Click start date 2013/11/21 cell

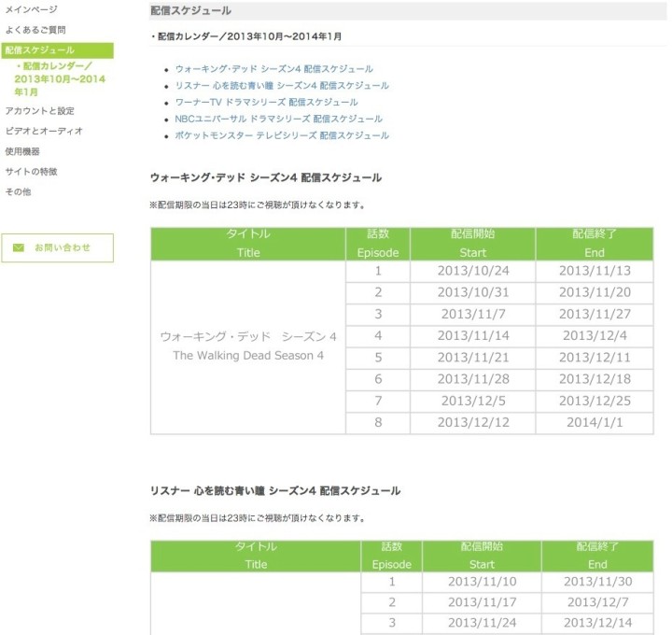click(x=473, y=358)
